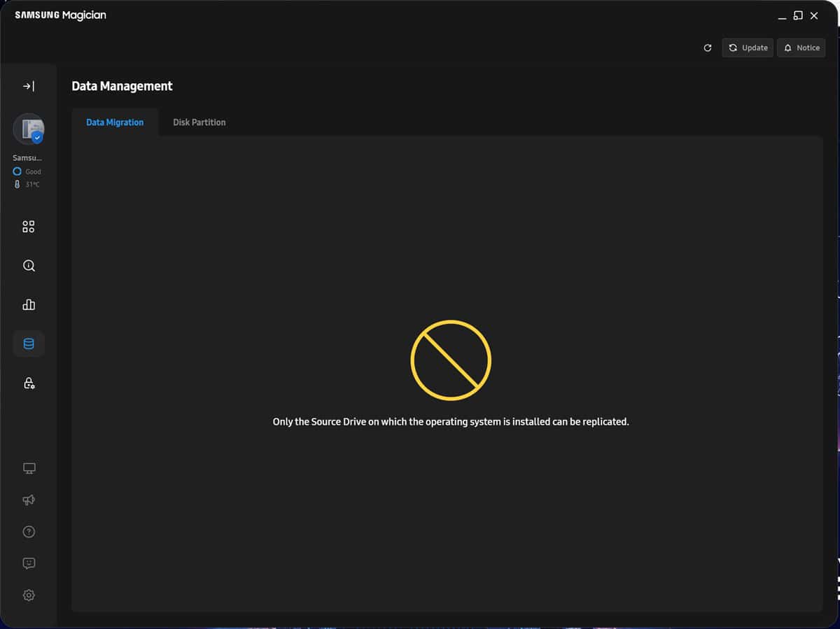The width and height of the screenshot is (840, 629).
Task: Open Drive Details magnifier icon
Action: pyautogui.click(x=29, y=266)
